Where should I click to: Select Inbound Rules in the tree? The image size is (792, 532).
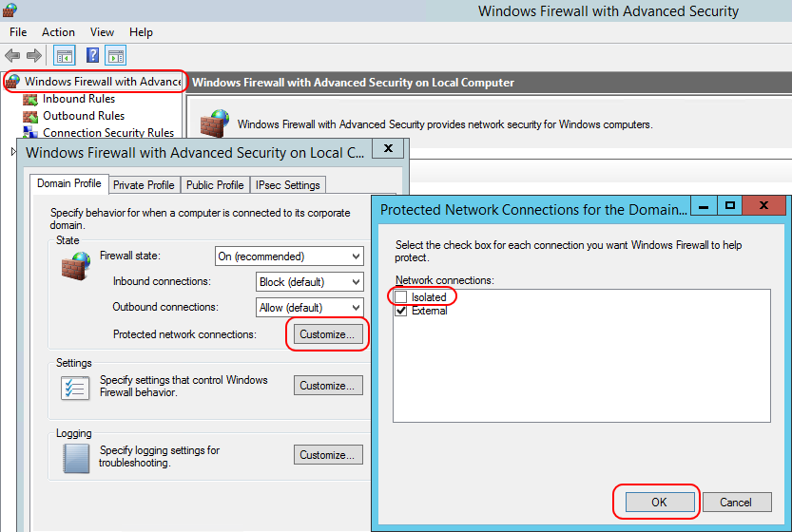(x=79, y=99)
